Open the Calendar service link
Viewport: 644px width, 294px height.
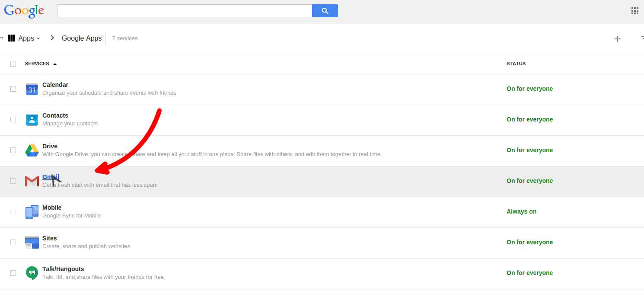point(55,85)
